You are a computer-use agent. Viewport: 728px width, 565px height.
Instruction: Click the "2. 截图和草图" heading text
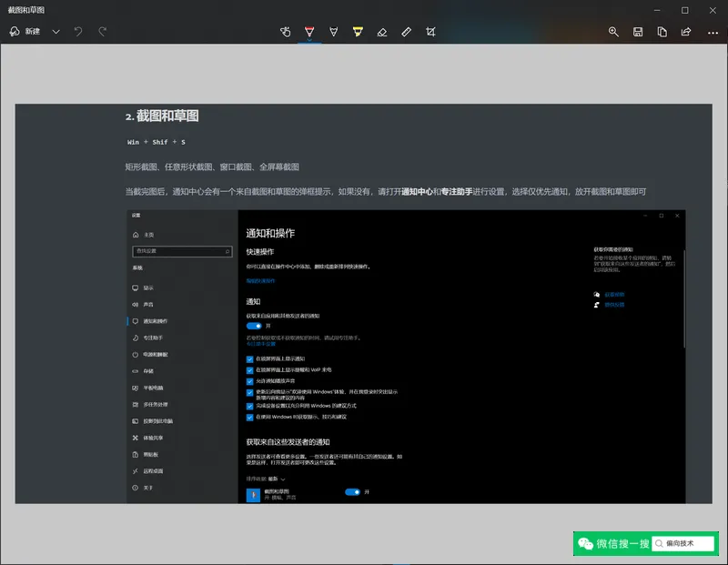pos(162,116)
